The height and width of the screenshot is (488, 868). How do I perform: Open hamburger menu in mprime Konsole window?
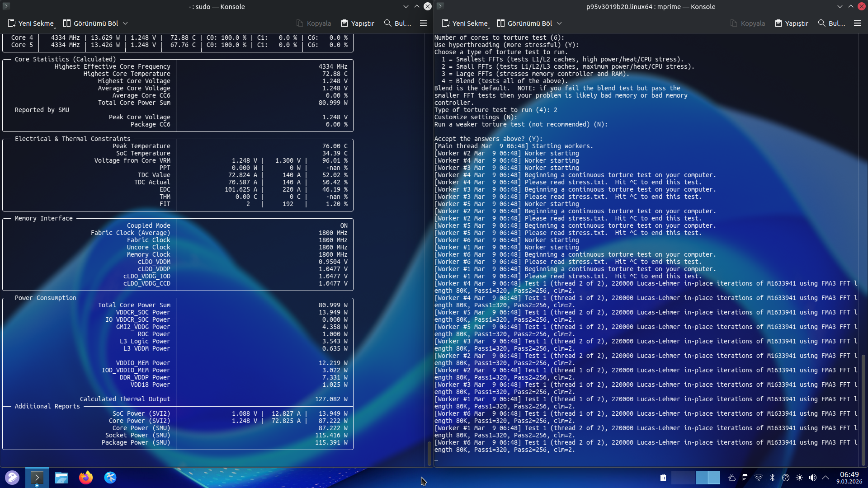[x=858, y=23]
